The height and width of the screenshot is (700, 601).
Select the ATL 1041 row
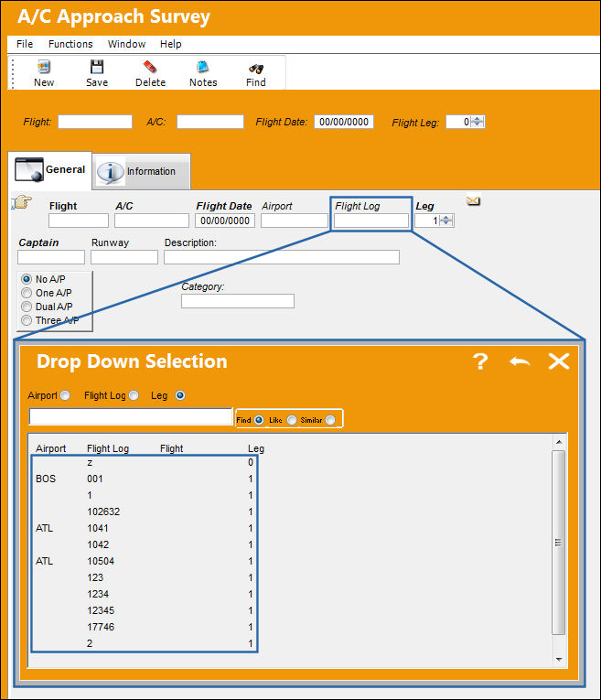click(x=145, y=529)
